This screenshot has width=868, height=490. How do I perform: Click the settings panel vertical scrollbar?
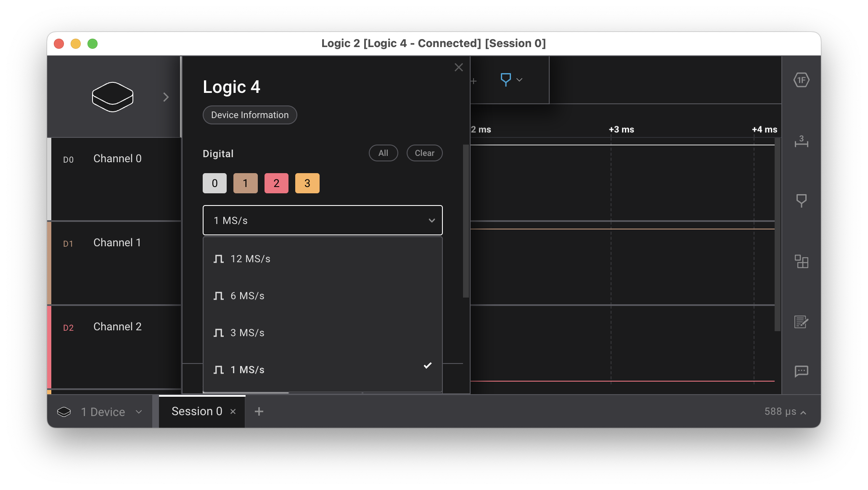(x=466, y=221)
